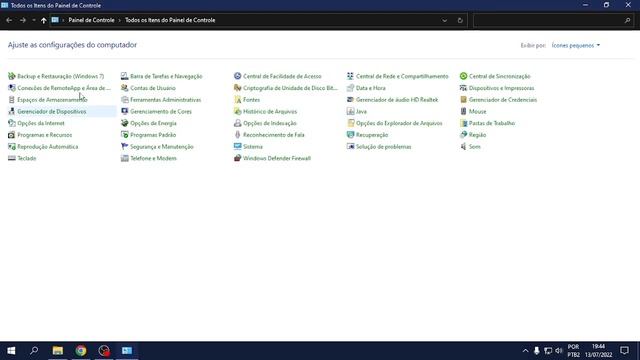This screenshot has width=640, height=360.
Task: Open Opções do Explorador de Arquivos link
Action: [x=399, y=123]
